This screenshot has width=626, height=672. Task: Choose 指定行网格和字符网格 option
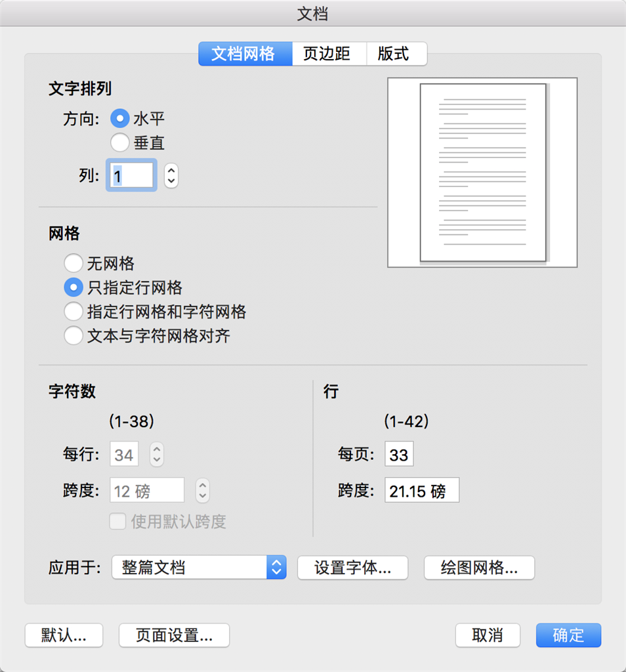pos(73,311)
